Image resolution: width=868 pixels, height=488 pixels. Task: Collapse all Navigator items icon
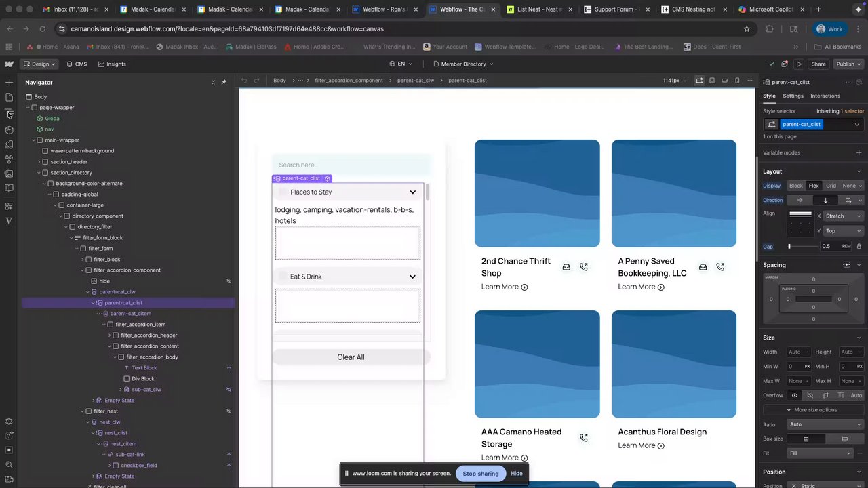click(x=213, y=82)
